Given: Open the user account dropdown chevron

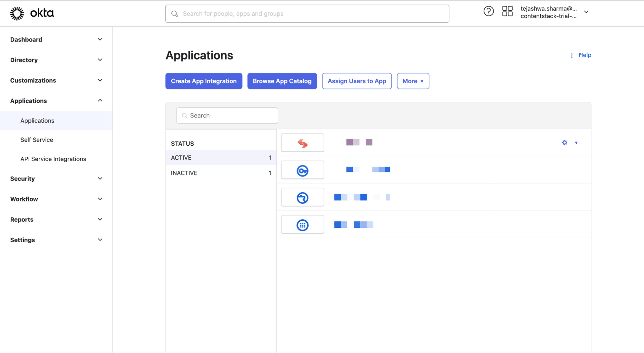Looking at the screenshot, I should (586, 12).
